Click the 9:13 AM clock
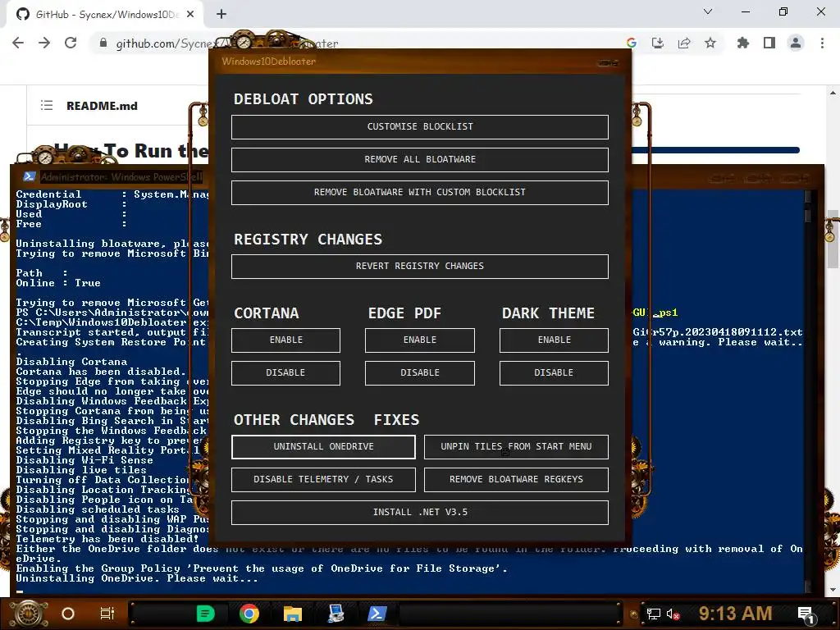This screenshot has height=630, width=840. tap(736, 614)
